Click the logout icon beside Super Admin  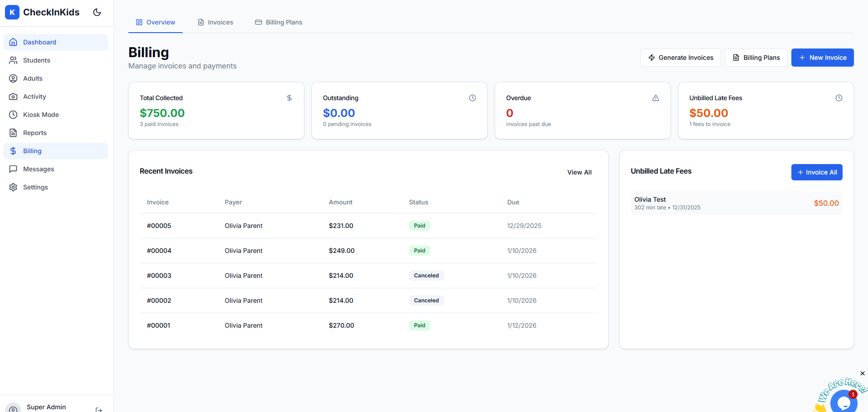[x=99, y=409]
